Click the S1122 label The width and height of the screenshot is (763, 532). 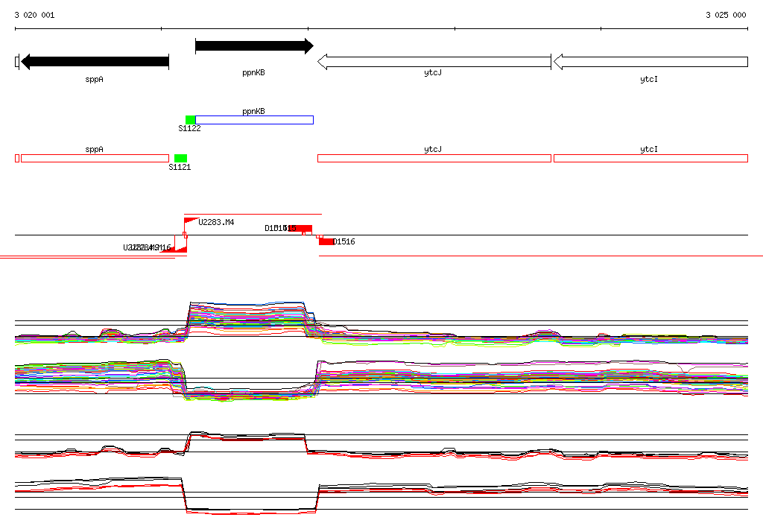189,128
